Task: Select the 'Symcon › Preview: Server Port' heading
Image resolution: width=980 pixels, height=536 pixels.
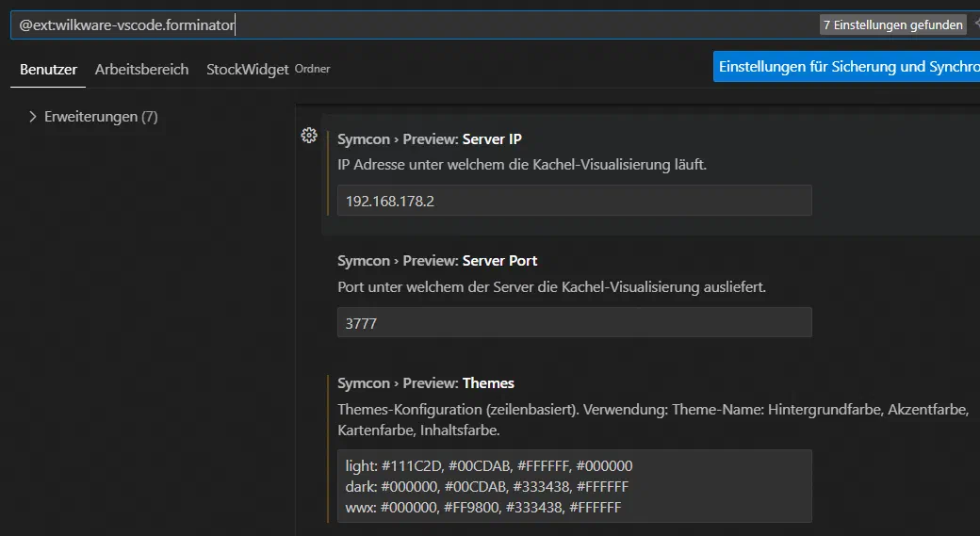Action: pos(437,261)
